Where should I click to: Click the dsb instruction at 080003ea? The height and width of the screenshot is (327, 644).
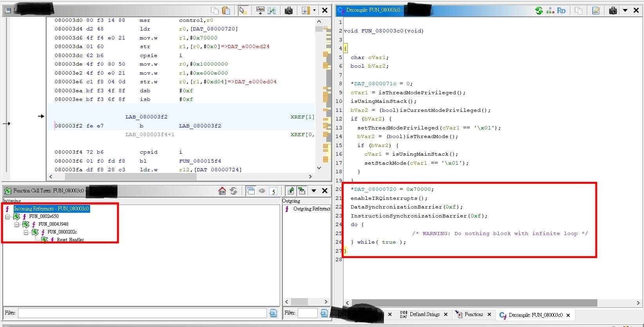pos(145,91)
